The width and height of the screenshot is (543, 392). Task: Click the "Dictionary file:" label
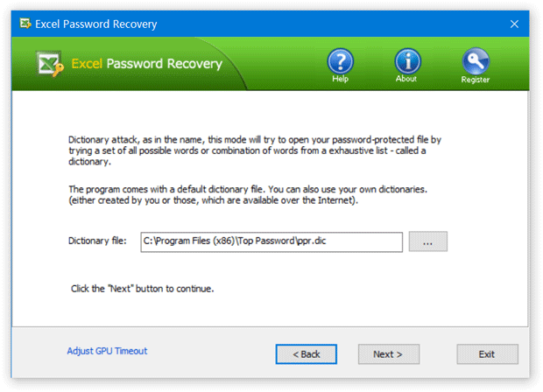(98, 241)
